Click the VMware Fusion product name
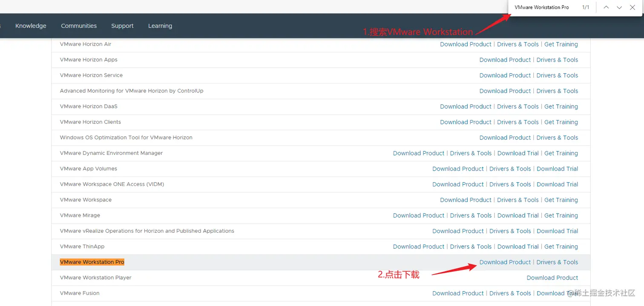 80,293
